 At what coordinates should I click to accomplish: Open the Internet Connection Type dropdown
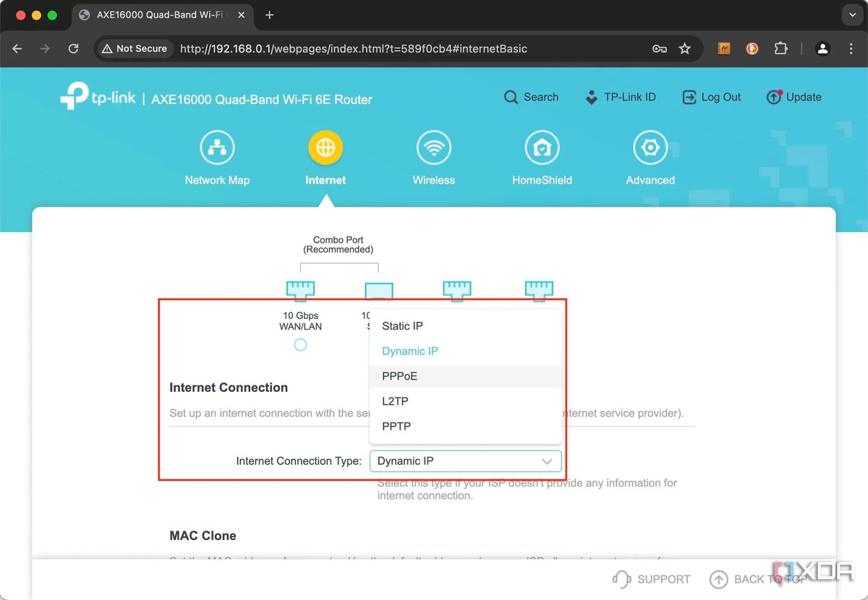(465, 460)
